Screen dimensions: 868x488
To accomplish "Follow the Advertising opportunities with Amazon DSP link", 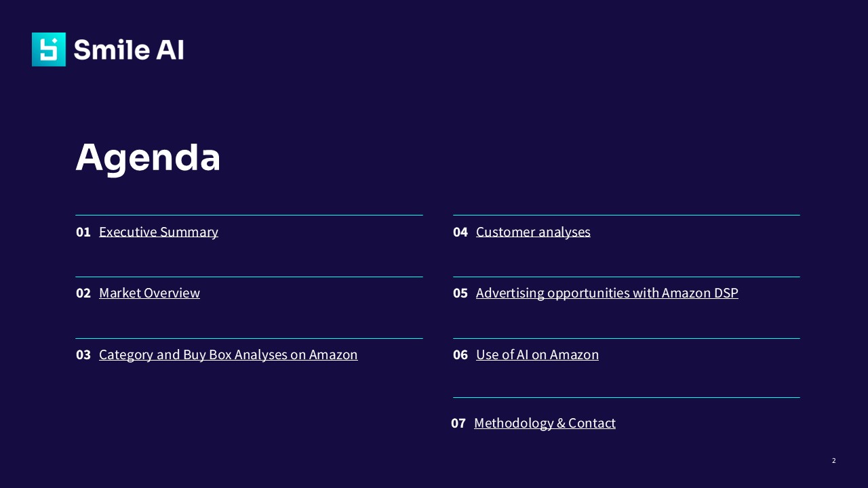I will click(x=607, y=293).
